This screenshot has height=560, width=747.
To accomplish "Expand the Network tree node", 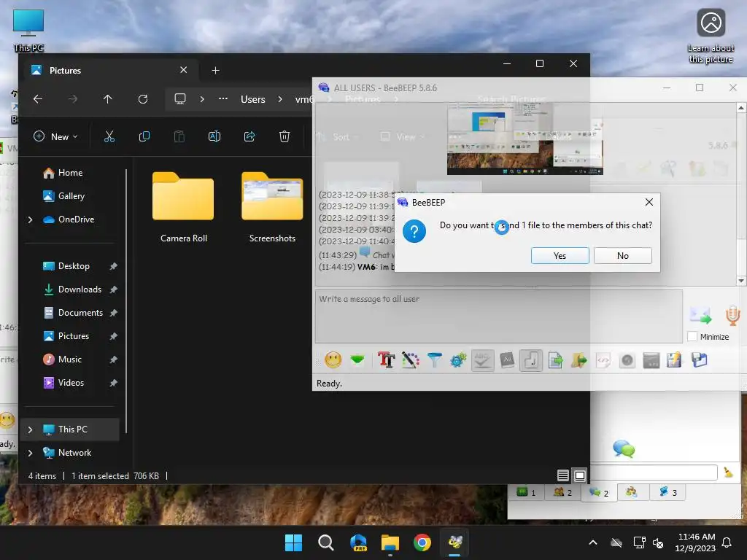I will (31, 453).
